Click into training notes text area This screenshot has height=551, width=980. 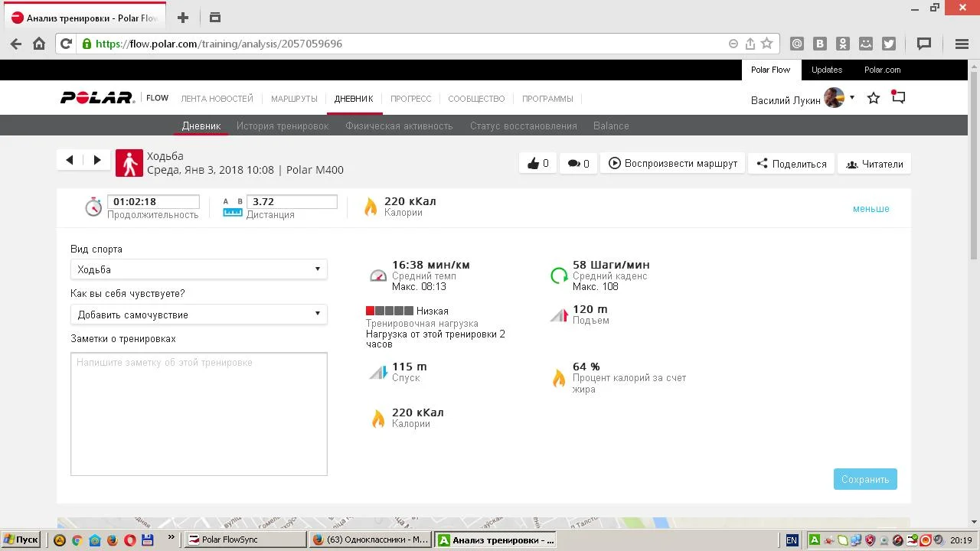(199, 414)
